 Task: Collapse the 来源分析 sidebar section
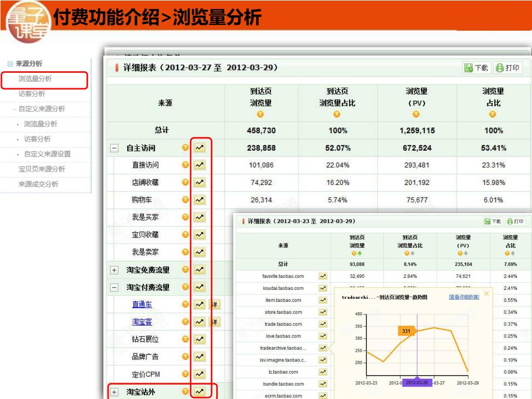point(10,64)
